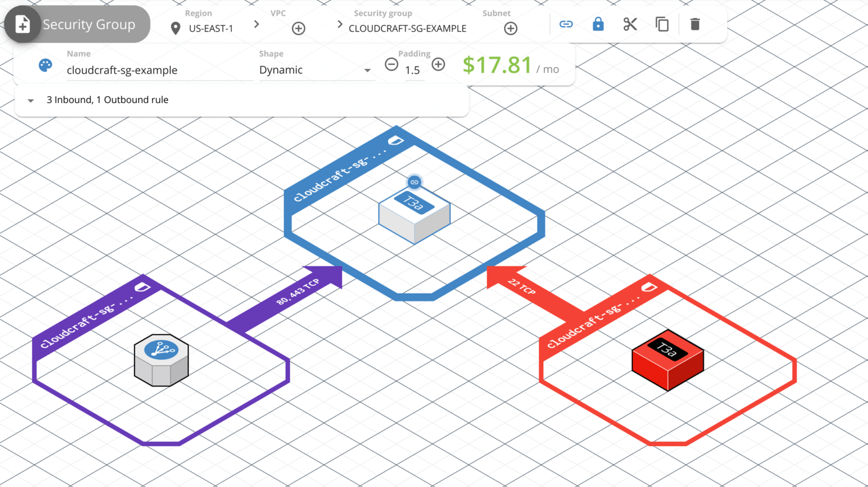Select US-EAST-1 region breadcrumb
This screenshot has height=487, width=868.
tap(211, 29)
